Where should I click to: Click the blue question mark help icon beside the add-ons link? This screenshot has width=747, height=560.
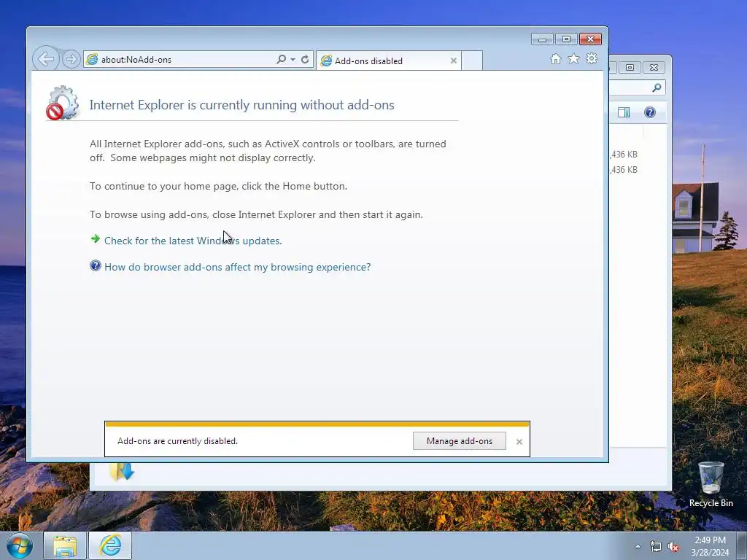click(96, 265)
